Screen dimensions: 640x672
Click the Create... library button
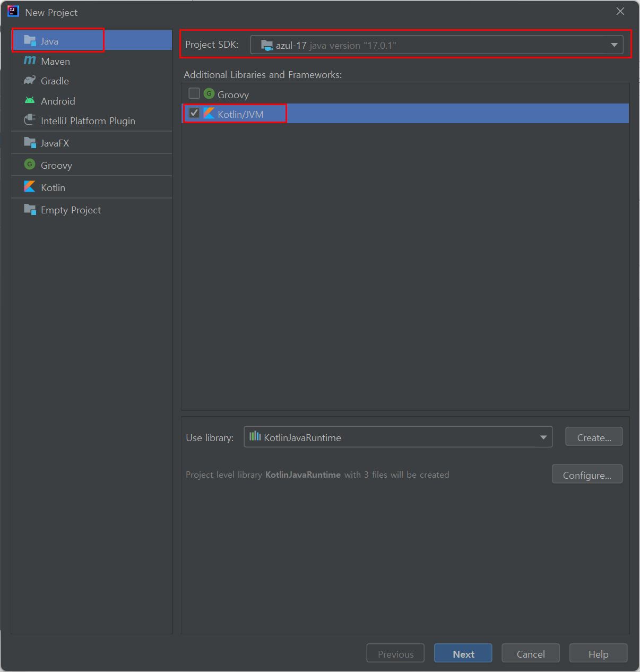point(593,437)
